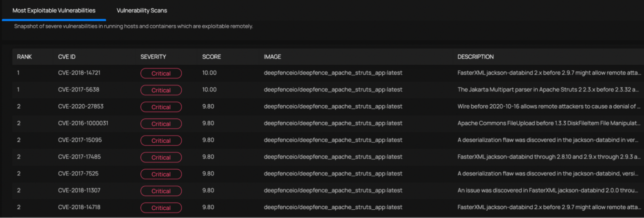Click the Jakarta Multipart parser description

pyautogui.click(x=549, y=89)
